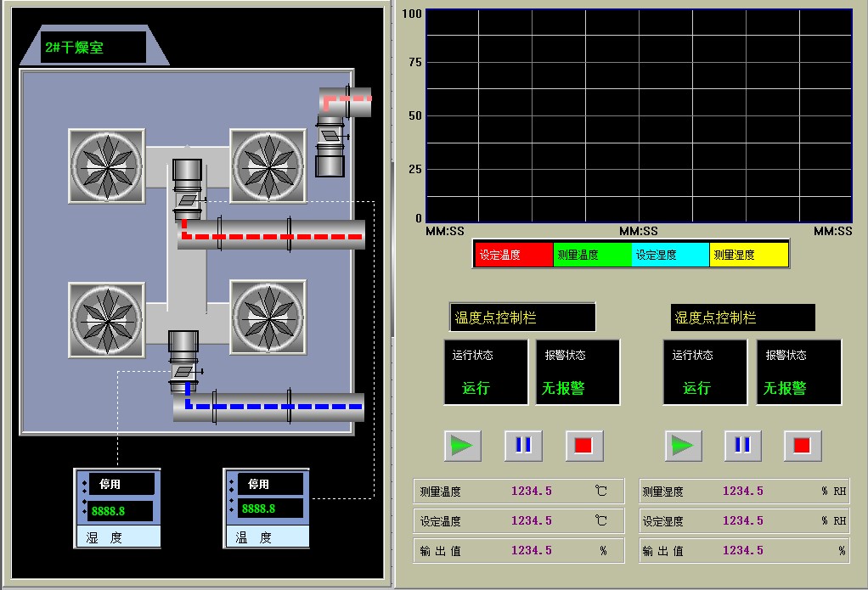Start the humidity point control

(x=682, y=446)
